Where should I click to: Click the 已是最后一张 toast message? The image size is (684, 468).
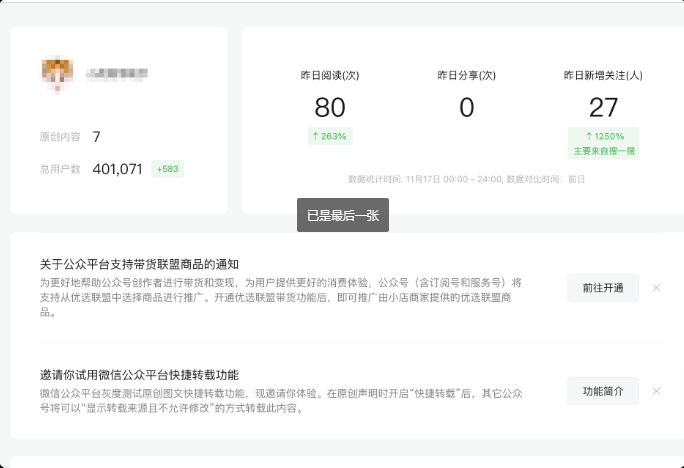point(343,215)
